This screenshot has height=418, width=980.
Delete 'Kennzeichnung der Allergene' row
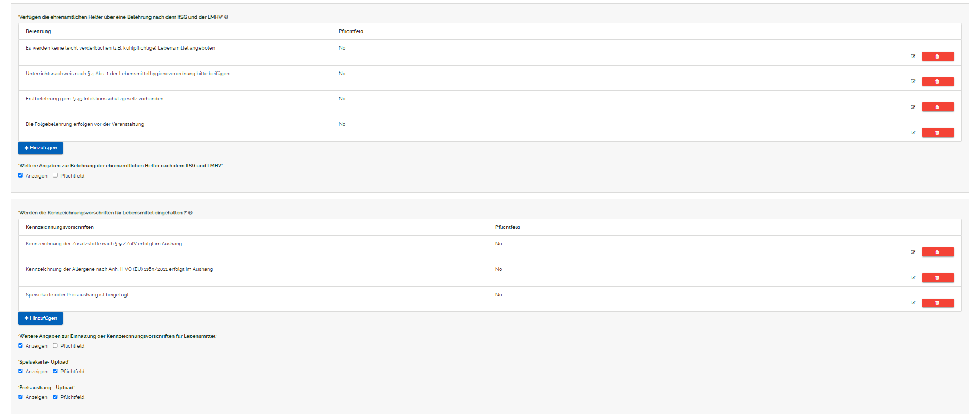pos(938,278)
